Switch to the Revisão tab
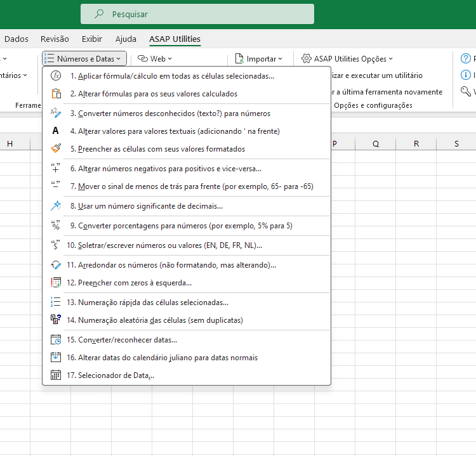This screenshot has height=456, width=476. pos(55,39)
